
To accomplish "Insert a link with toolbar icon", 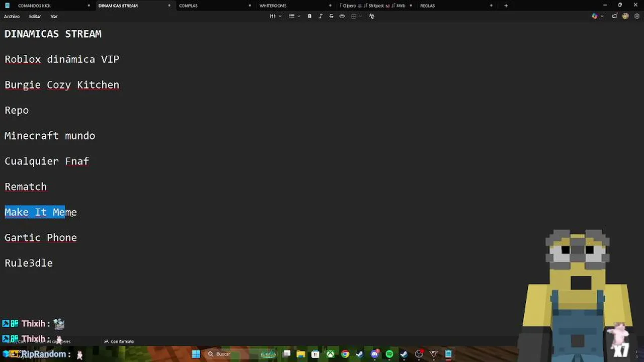I will [x=342, y=16].
